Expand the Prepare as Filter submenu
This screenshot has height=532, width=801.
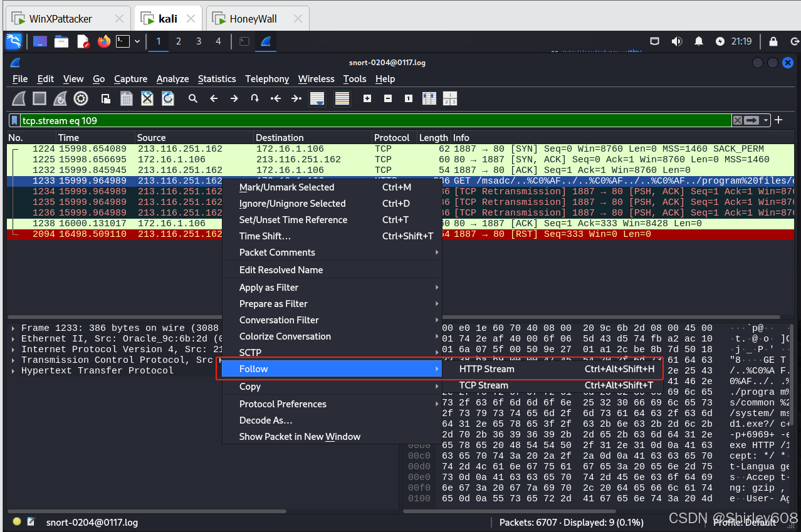[x=332, y=304]
